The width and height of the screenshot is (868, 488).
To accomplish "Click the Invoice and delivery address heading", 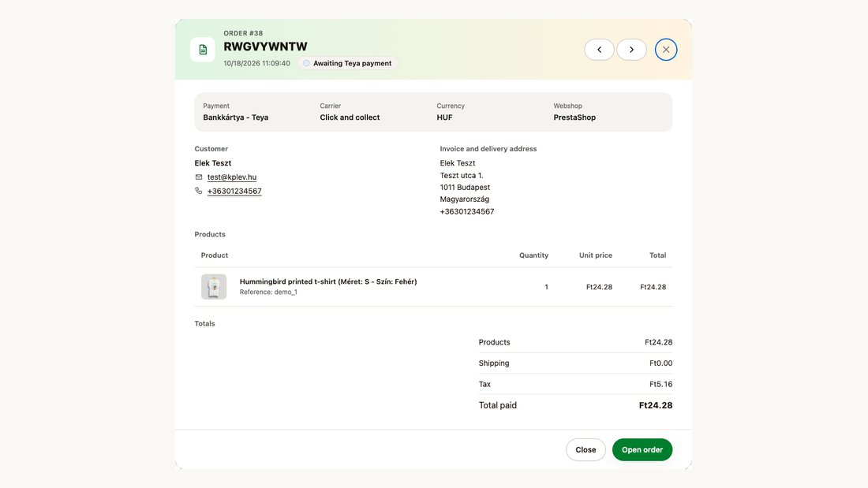I will pos(488,149).
